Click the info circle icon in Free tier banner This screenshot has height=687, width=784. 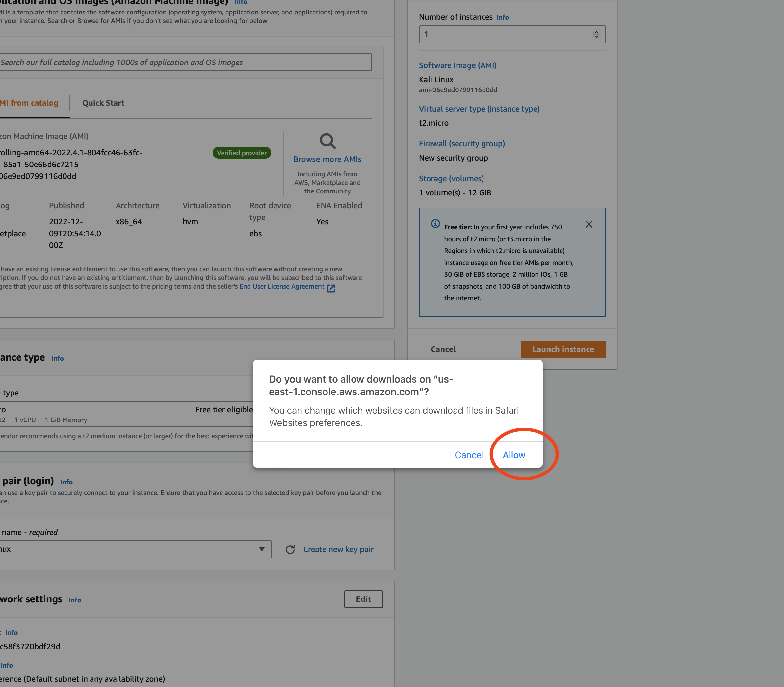[x=435, y=223]
